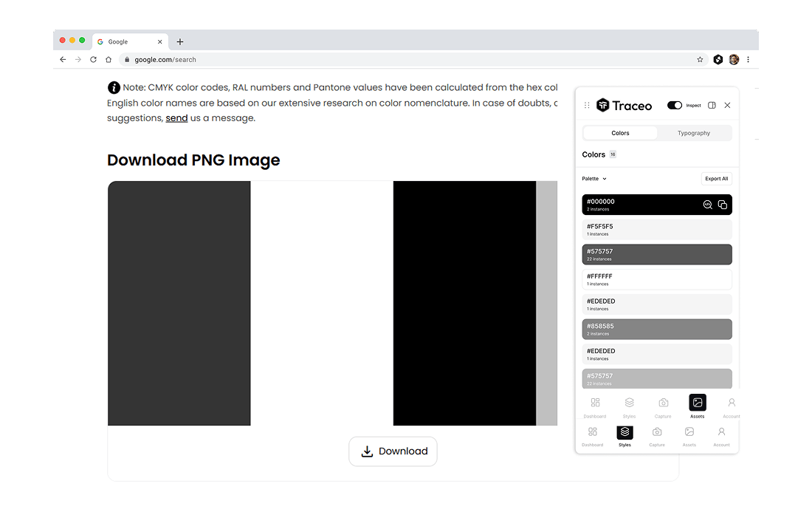Click the panel dock layout icon

click(x=712, y=106)
